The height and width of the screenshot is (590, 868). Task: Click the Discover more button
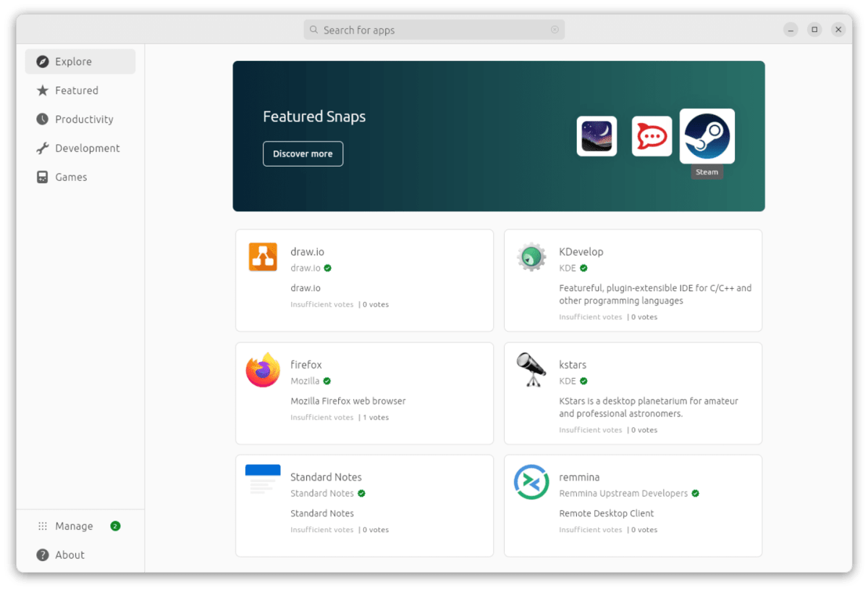click(x=303, y=153)
